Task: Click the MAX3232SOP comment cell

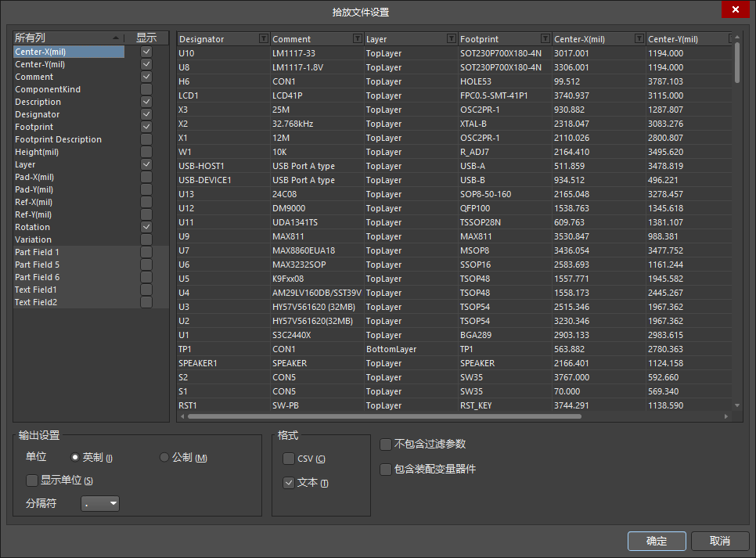Action: tap(317, 265)
